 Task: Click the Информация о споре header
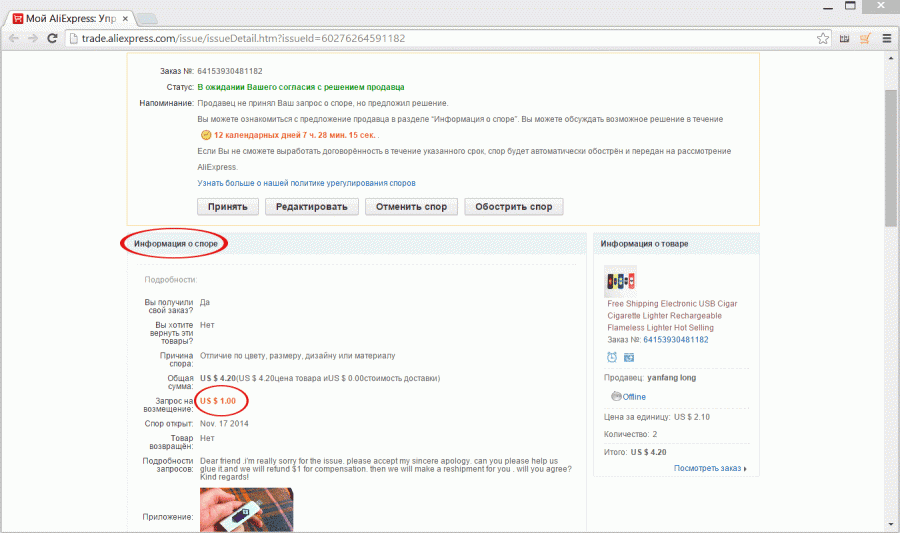(x=176, y=244)
